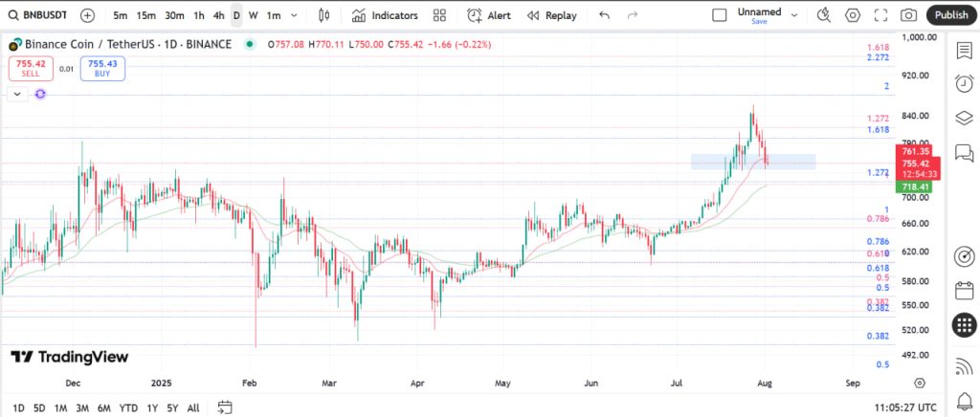Create an Alert
The height and width of the screenshot is (417, 980).
coord(489,15)
